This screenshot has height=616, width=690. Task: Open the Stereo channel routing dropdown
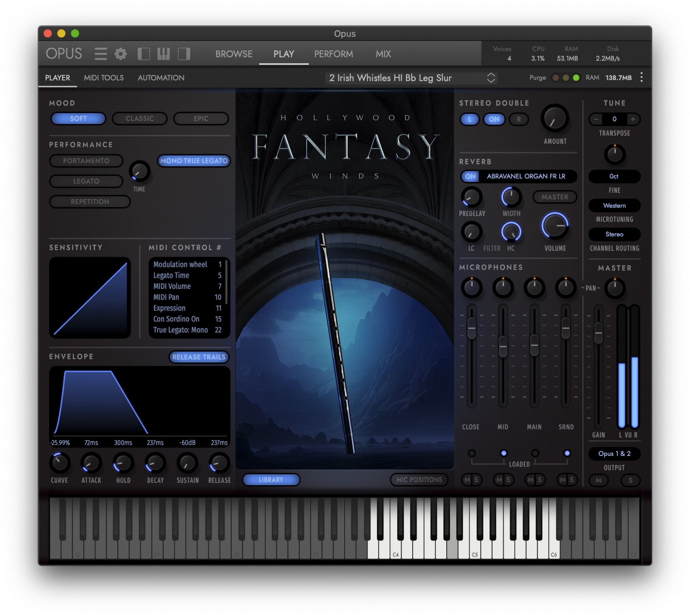(x=614, y=234)
